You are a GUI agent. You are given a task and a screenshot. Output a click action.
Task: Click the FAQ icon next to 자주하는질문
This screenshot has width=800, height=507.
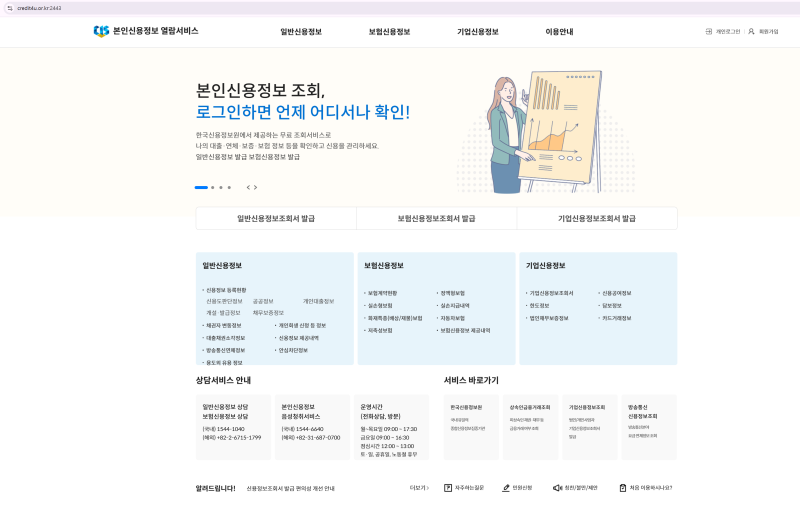[x=448, y=488]
